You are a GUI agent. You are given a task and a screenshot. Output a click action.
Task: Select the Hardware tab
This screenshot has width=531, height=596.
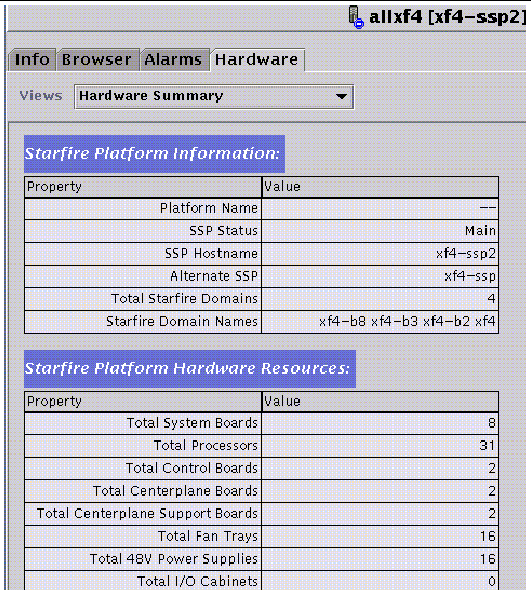point(257,60)
